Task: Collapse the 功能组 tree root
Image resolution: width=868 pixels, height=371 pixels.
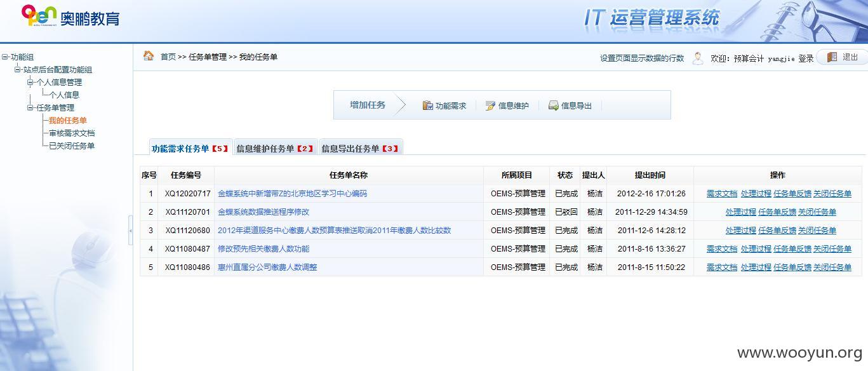Action: (4, 57)
